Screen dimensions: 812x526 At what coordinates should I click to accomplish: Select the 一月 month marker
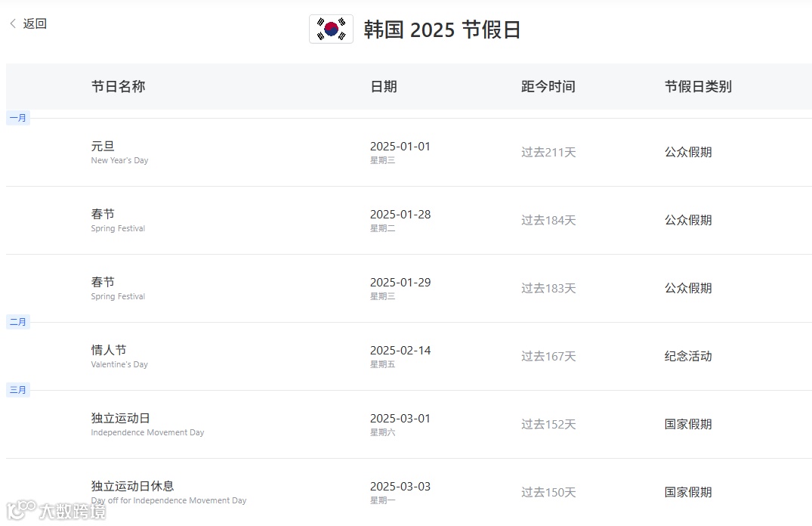18,118
